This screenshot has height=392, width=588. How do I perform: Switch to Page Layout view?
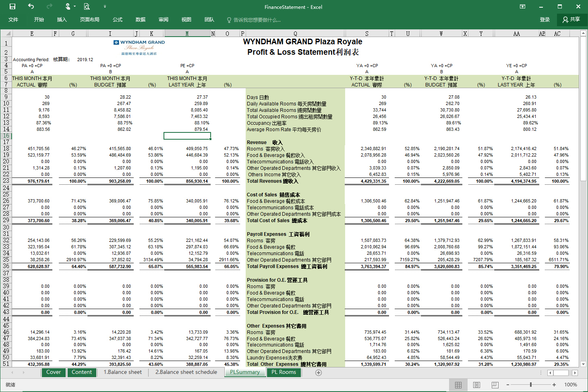476,385
